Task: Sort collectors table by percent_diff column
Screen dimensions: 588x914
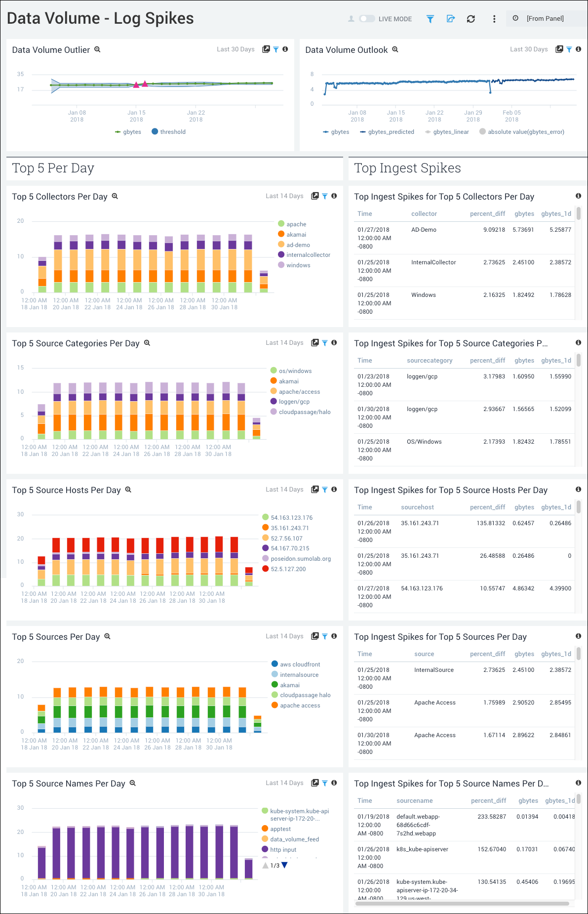Action: (x=487, y=214)
